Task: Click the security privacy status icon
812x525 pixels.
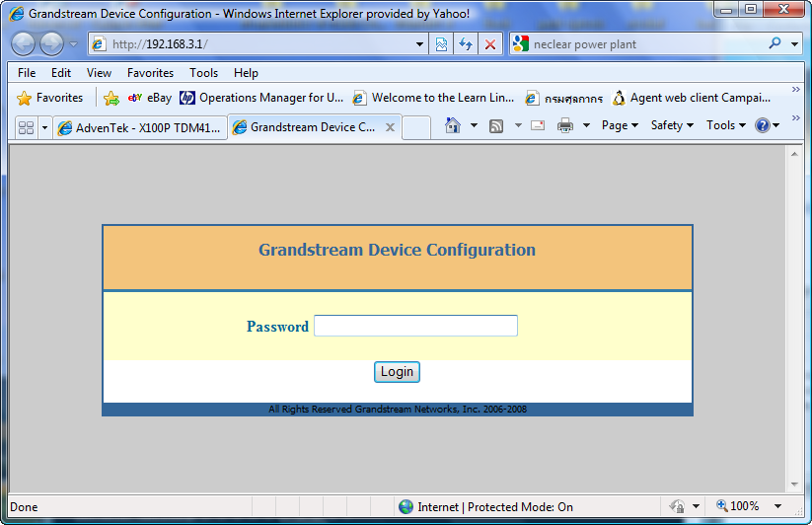Action: coord(677,506)
